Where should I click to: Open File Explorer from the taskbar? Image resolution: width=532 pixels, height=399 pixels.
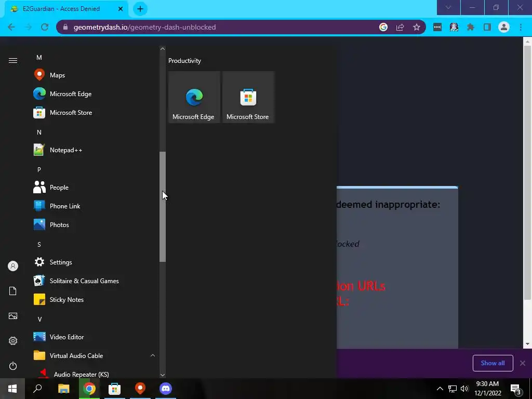point(63,389)
